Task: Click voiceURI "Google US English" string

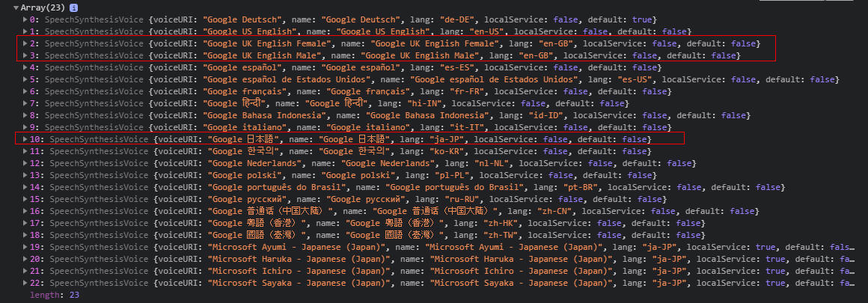Action: pyautogui.click(x=251, y=31)
